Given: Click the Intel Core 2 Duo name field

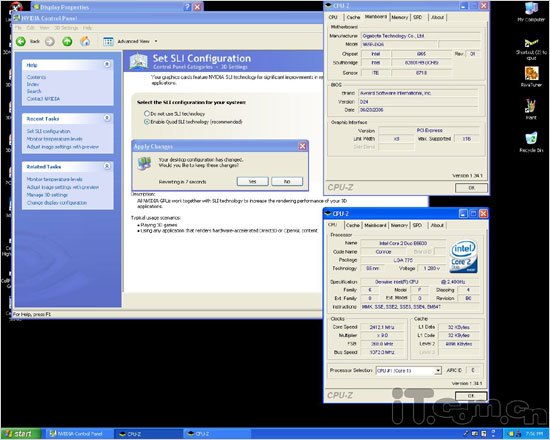Looking at the screenshot, I should (403, 243).
